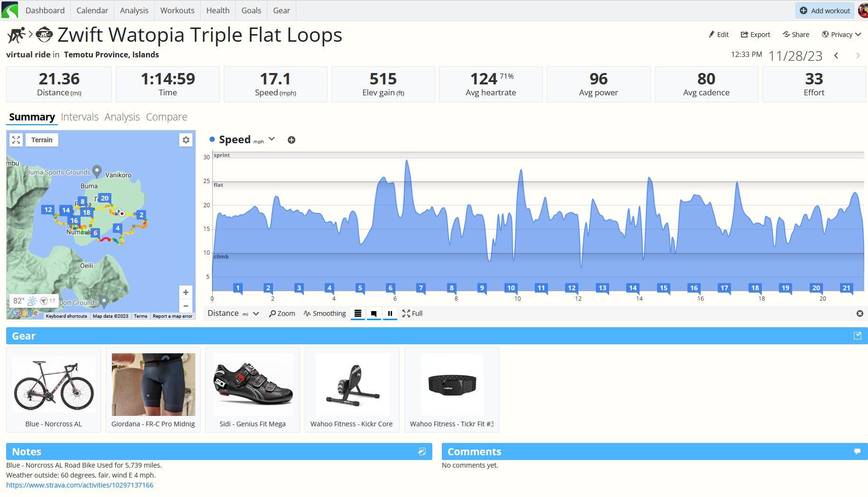Expand the Privacy dropdown

841,35
